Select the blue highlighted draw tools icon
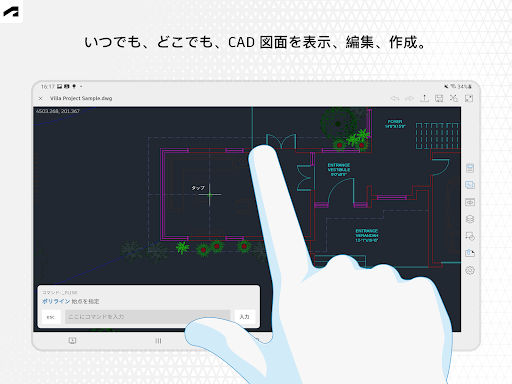 [470, 185]
